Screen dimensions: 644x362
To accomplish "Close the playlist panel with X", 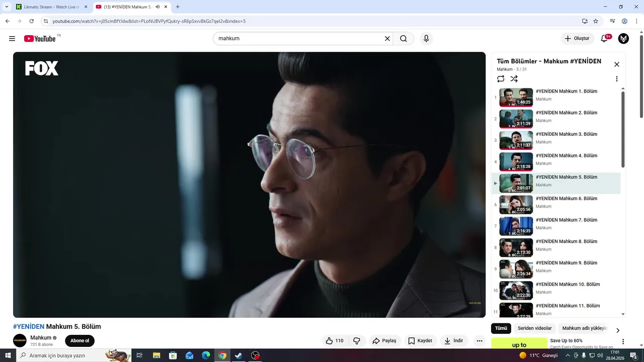I will point(617,64).
